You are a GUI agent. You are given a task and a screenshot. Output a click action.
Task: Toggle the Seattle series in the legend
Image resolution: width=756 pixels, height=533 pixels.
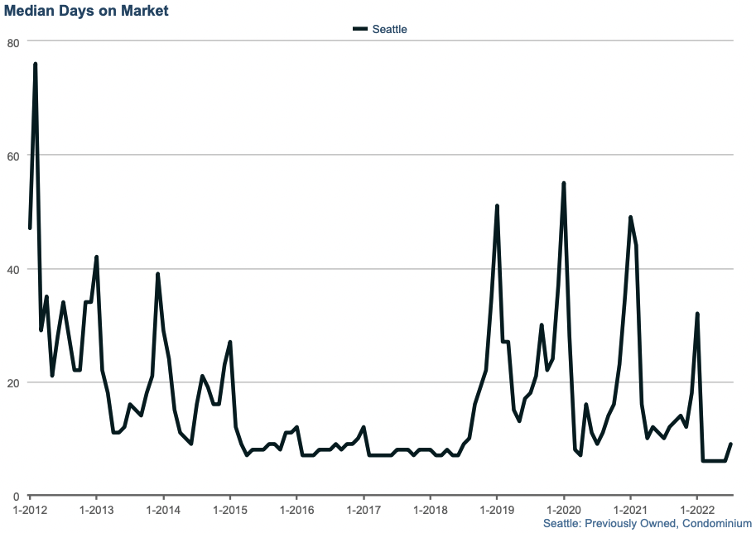[389, 29]
